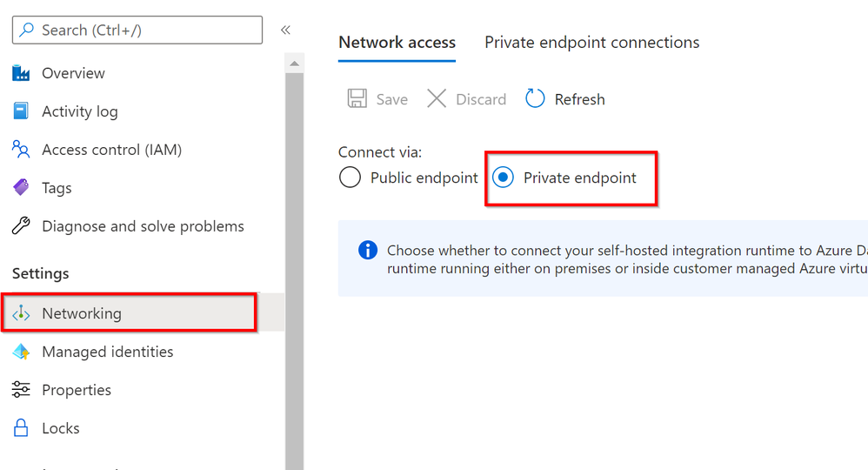Select the Public endpoint radio button
The image size is (868, 470).
tap(350, 178)
